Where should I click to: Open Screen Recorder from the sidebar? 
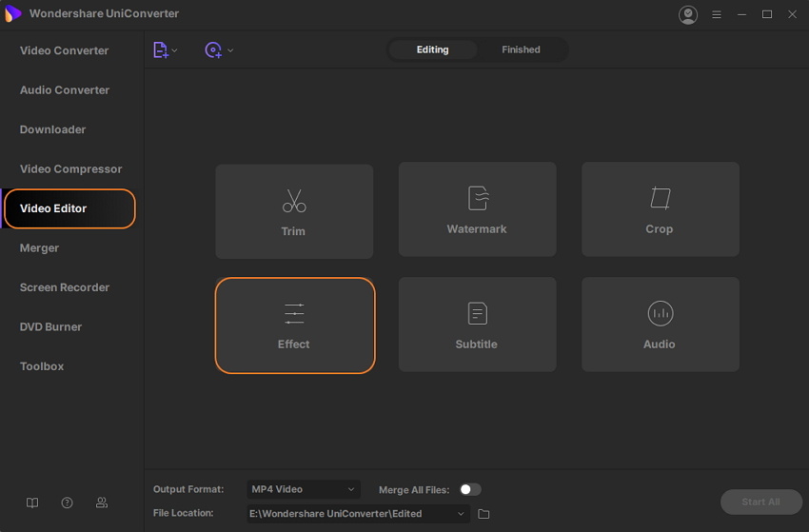pos(65,287)
